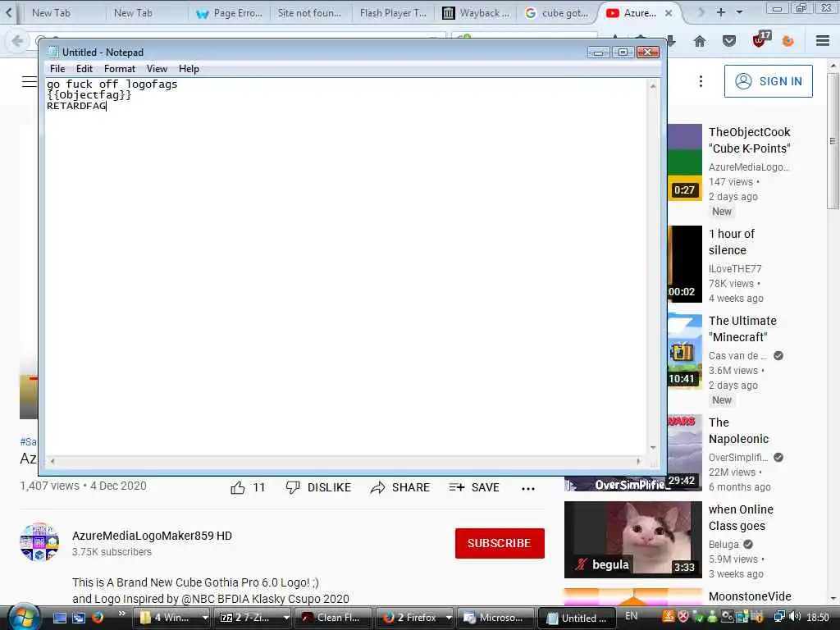The image size is (840, 630).
Task: Click the thumbs down dislike icon
Action: pyautogui.click(x=293, y=487)
